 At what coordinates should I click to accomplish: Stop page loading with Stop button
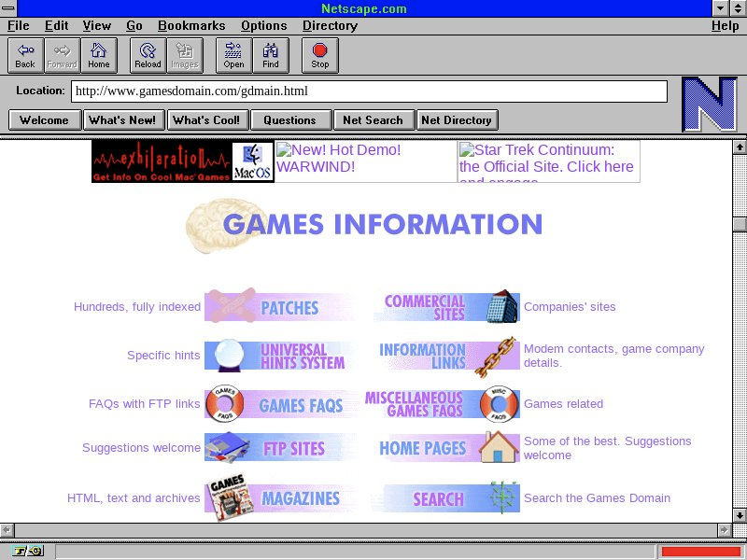[320, 55]
